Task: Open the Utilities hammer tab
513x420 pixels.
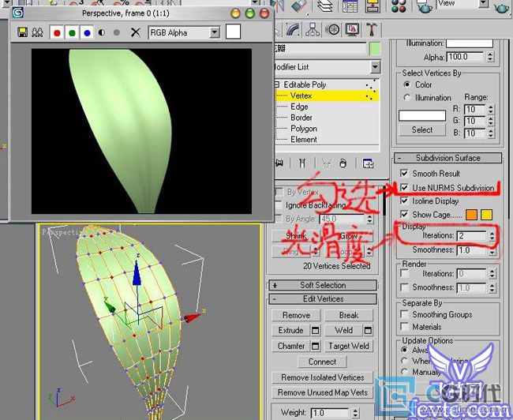Action: (372, 30)
